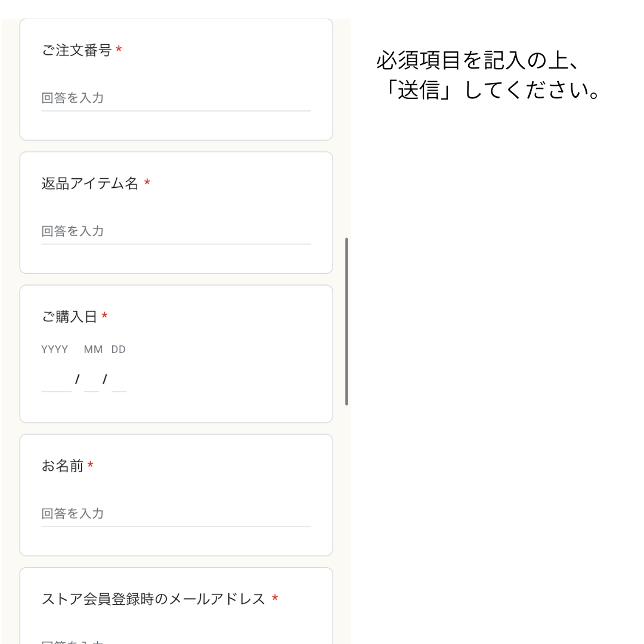Click the required asterisk next to 返品アイテム名

click(x=147, y=184)
